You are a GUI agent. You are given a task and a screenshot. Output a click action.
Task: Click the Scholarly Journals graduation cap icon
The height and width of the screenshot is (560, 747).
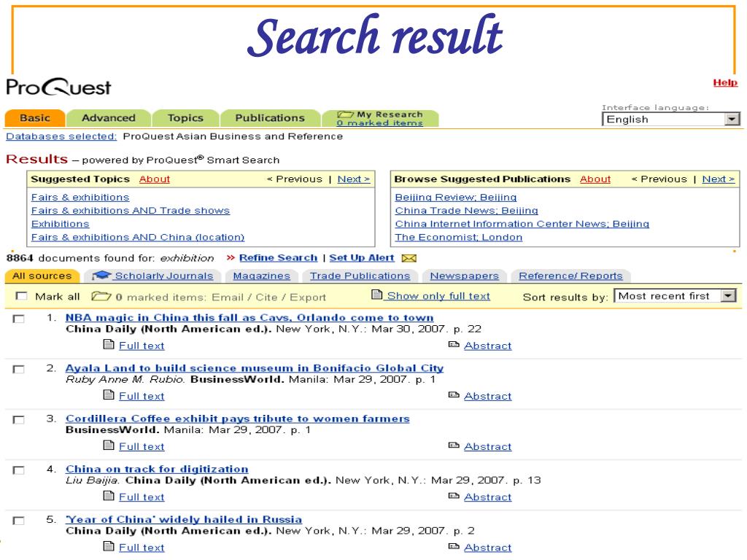click(x=101, y=275)
